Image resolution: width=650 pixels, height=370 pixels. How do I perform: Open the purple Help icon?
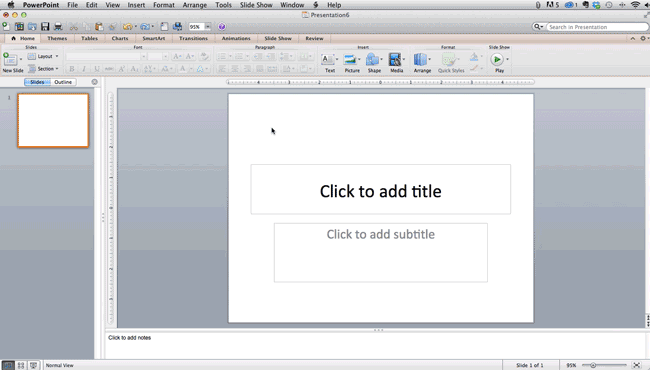tap(222, 27)
